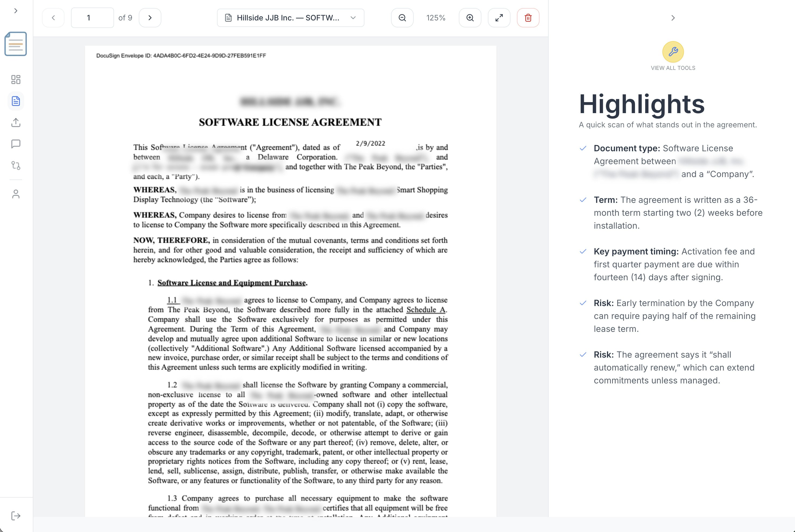Click the logout icon at sidebar bottom
The width and height of the screenshot is (795, 532).
click(16, 515)
